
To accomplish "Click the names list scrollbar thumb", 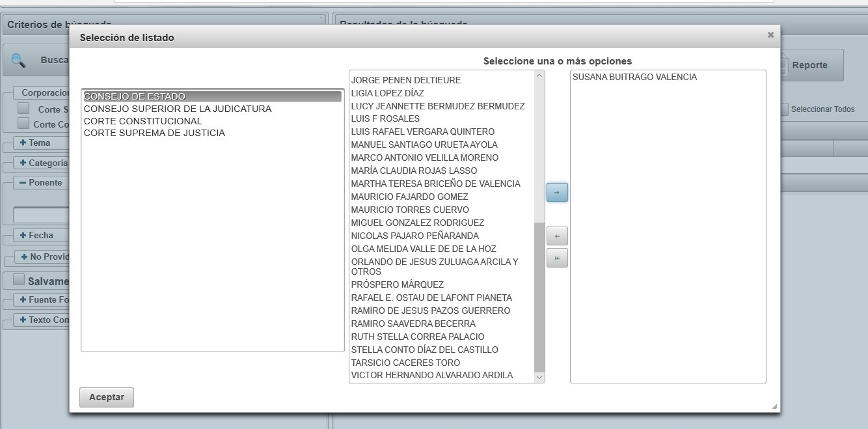I will (x=539, y=296).
